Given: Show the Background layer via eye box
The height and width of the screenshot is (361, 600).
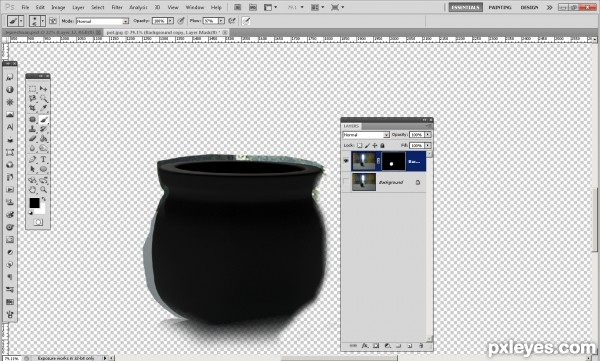Looking at the screenshot, I should coord(346,182).
